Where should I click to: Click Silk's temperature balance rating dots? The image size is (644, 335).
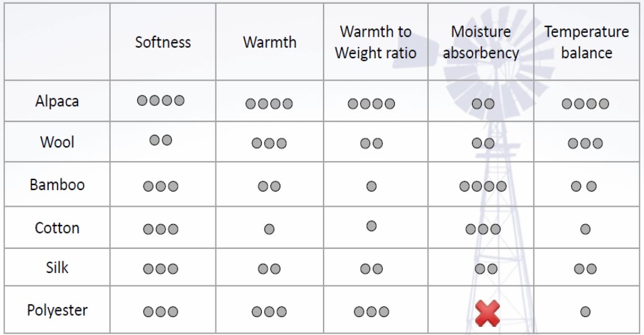tap(585, 269)
